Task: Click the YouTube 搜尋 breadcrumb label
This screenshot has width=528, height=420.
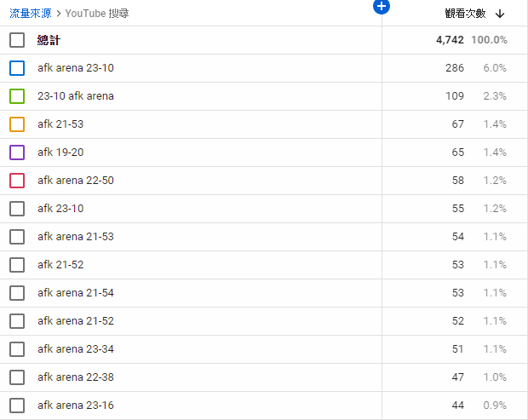Action: click(x=97, y=14)
